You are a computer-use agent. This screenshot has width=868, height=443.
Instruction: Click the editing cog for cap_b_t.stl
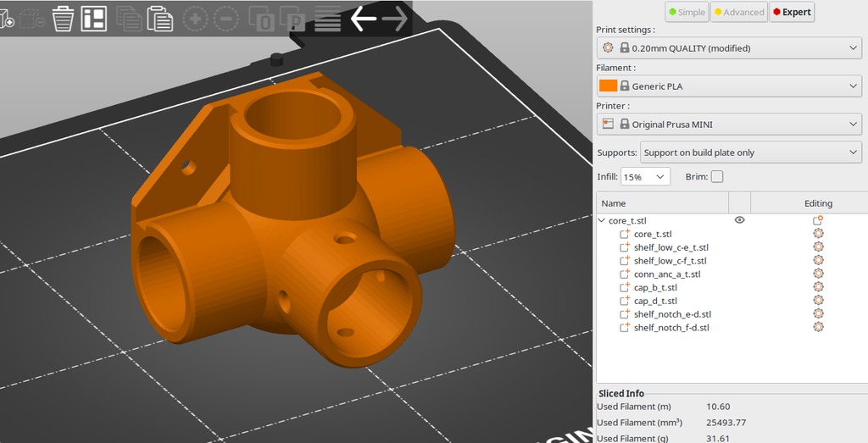(818, 286)
